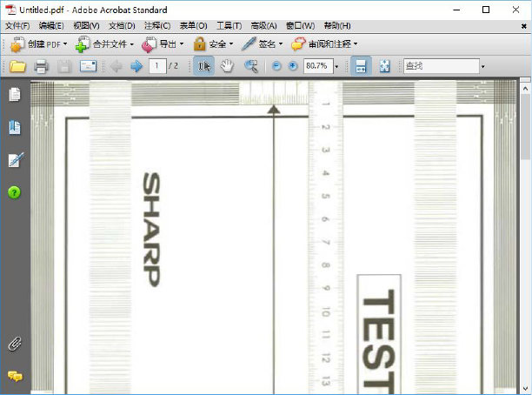Expand the 安全 dropdown arrow
Image resolution: width=532 pixels, height=395 pixels.
point(231,44)
